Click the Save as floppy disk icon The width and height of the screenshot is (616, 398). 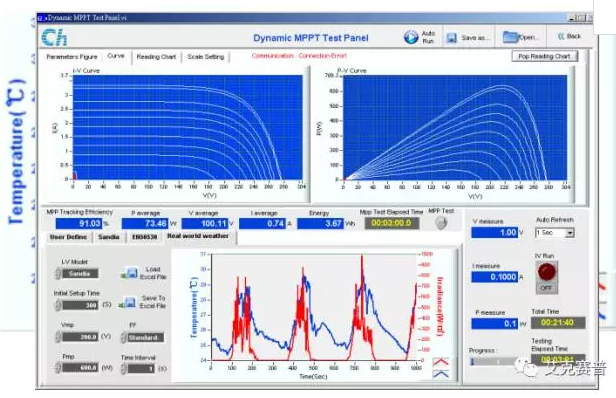click(x=452, y=38)
